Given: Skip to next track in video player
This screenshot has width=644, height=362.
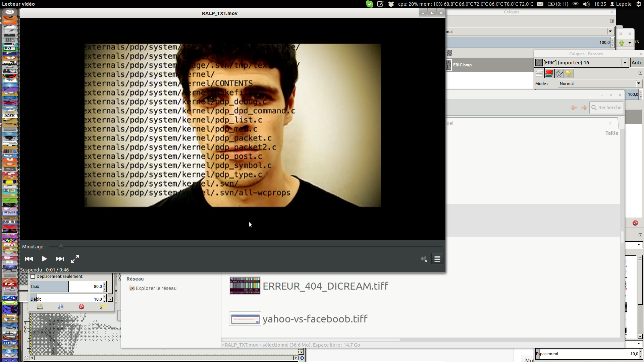Looking at the screenshot, I should click(x=60, y=259).
